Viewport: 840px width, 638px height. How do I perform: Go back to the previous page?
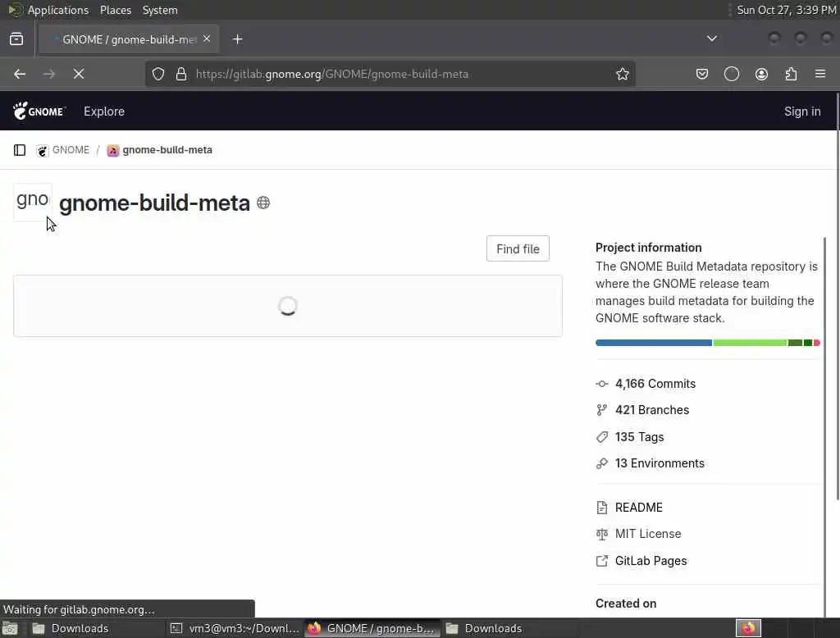coord(20,74)
